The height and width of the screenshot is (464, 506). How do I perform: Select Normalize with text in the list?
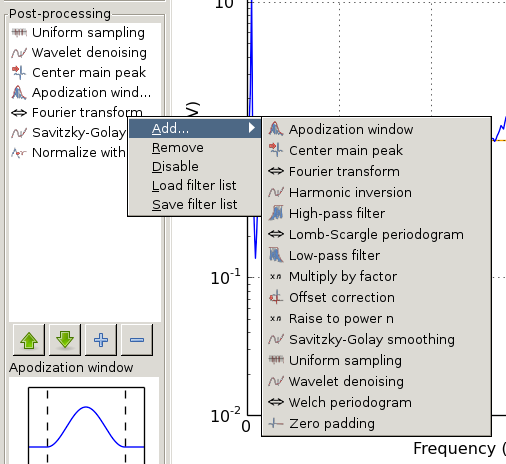(x=79, y=153)
